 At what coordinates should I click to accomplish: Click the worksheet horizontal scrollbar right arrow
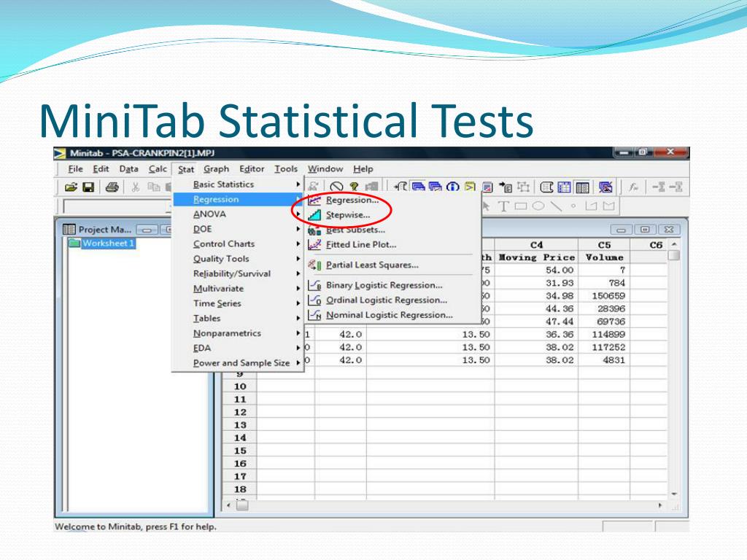coord(659,505)
